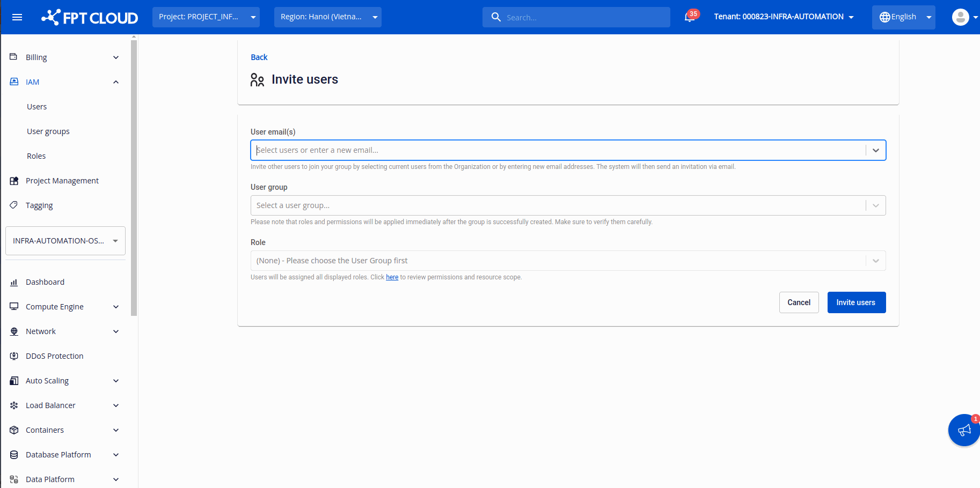Click the 'here' permissions link
980x488 pixels.
point(392,277)
